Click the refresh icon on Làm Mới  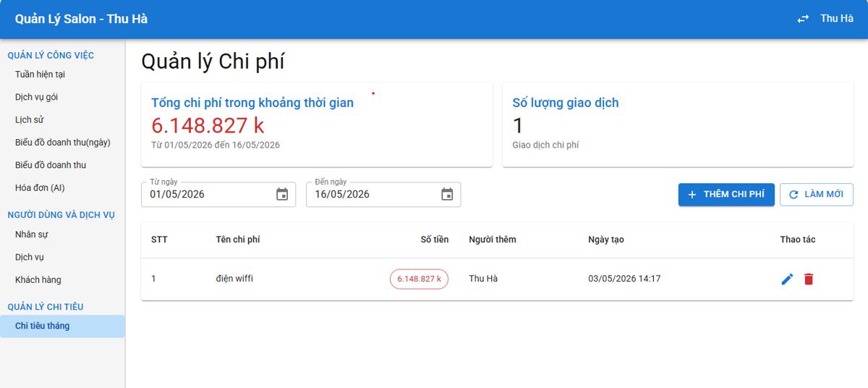793,195
